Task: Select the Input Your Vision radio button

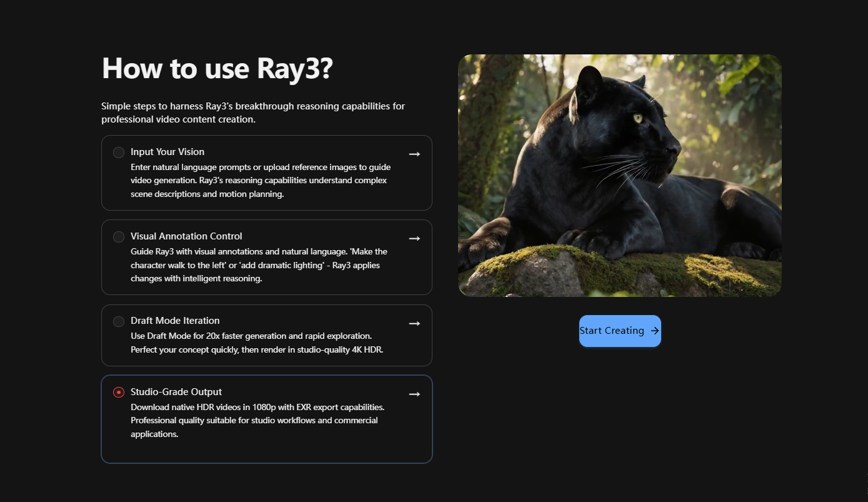Action: tap(119, 153)
